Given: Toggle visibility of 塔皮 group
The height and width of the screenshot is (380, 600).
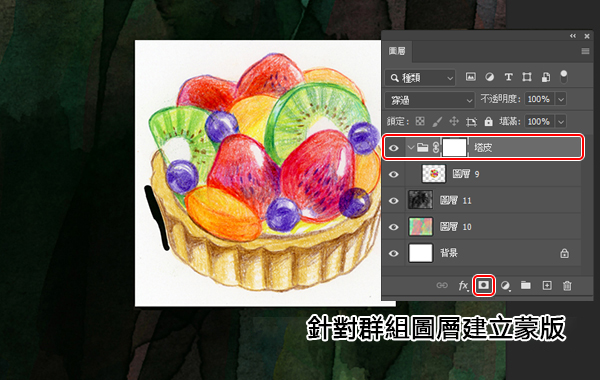Looking at the screenshot, I should [393, 148].
